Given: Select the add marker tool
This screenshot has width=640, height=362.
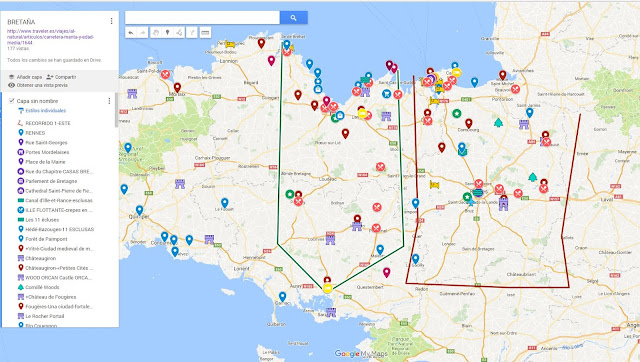Looking at the screenshot, I should [x=167, y=33].
